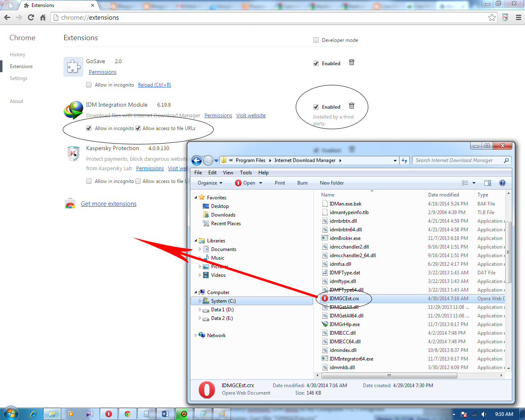Open the File menu in Explorer
Screen dimensions: 525x420
click(x=198, y=173)
